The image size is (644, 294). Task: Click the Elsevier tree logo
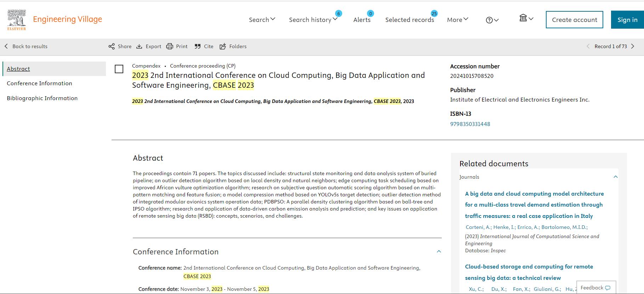[16, 19]
